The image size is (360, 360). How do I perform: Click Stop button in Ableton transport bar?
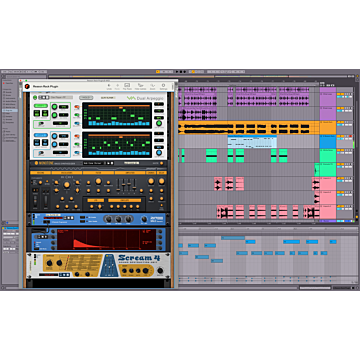[x=181, y=72]
